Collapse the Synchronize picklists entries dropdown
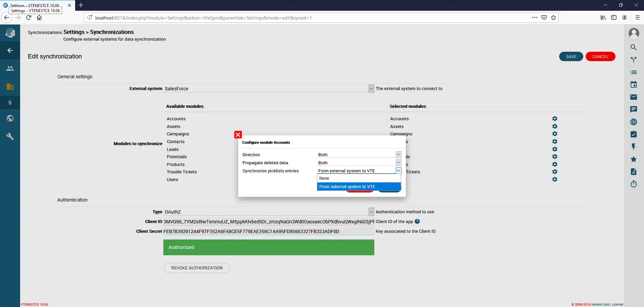Screen dimensions: 644x307 (x=398, y=171)
